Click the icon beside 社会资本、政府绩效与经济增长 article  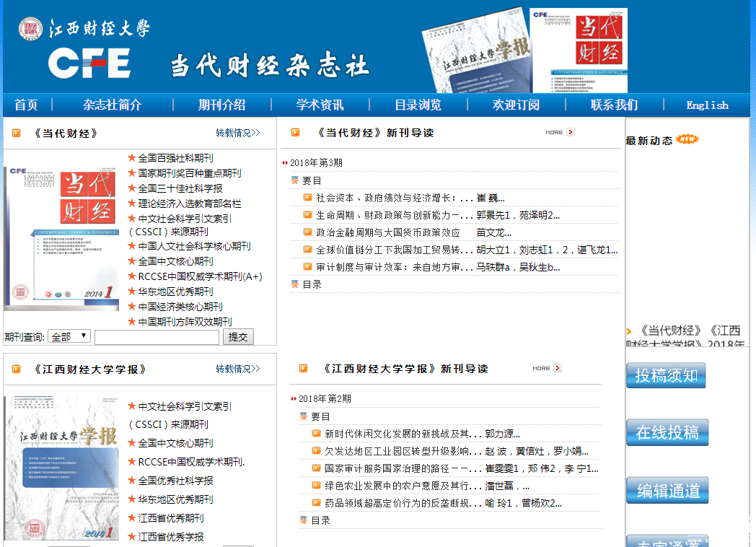[x=307, y=197]
